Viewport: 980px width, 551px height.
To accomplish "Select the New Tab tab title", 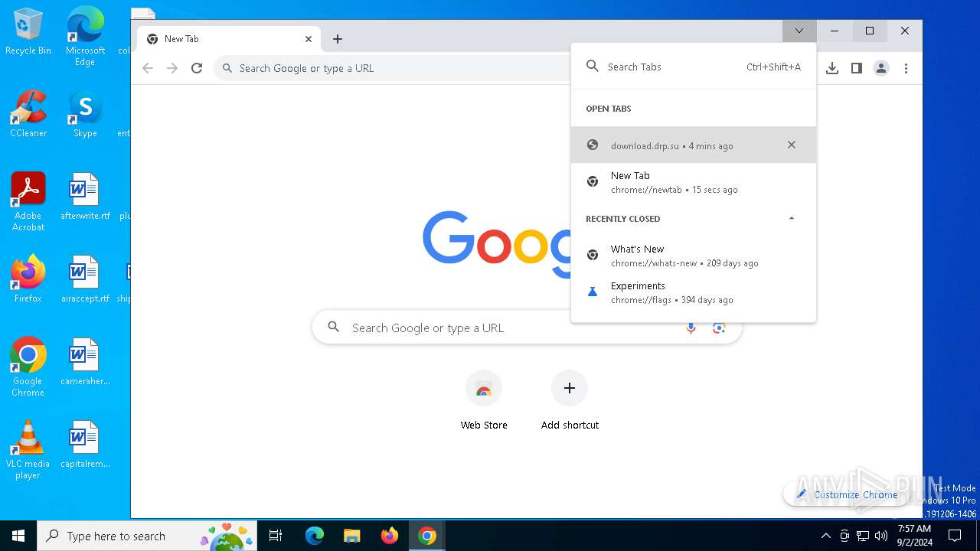I will (x=181, y=39).
